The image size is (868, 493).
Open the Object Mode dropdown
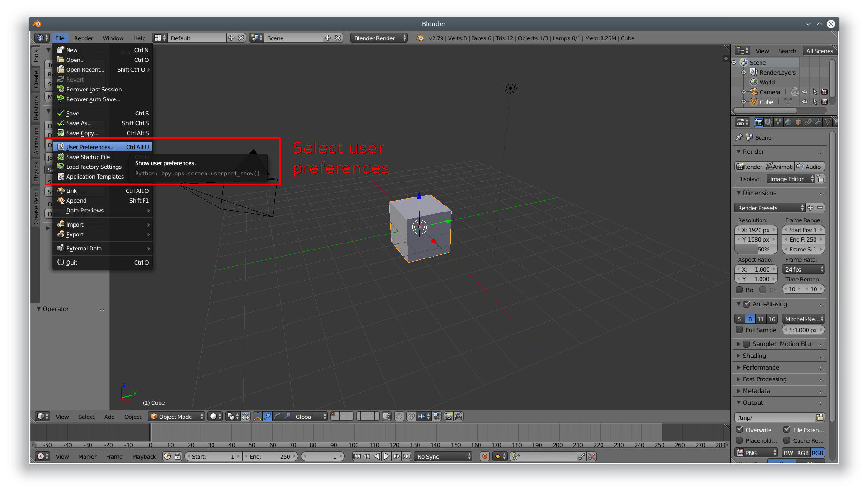click(x=177, y=417)
